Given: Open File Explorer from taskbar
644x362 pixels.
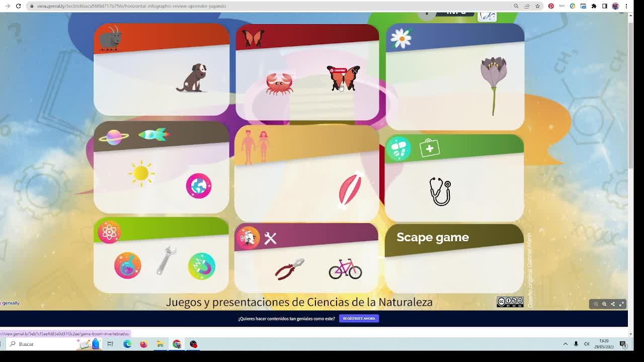Looking at the screenshot, I should 160,344.
